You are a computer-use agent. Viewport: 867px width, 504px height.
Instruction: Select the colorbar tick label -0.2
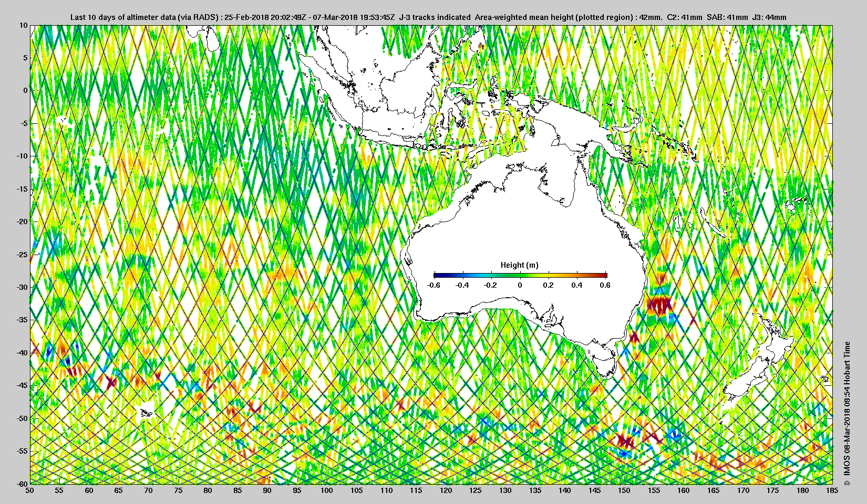[491, 285]
